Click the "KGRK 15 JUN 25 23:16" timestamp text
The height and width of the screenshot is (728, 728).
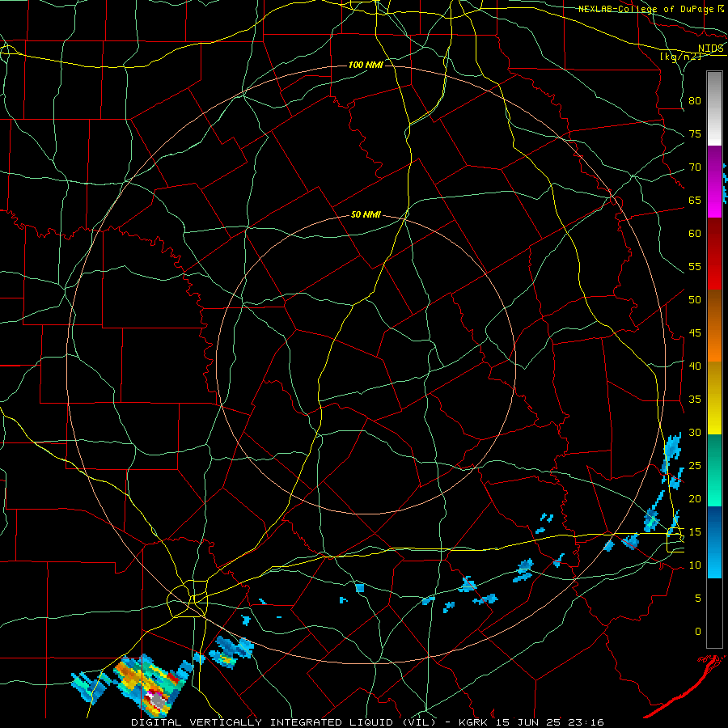531,722
